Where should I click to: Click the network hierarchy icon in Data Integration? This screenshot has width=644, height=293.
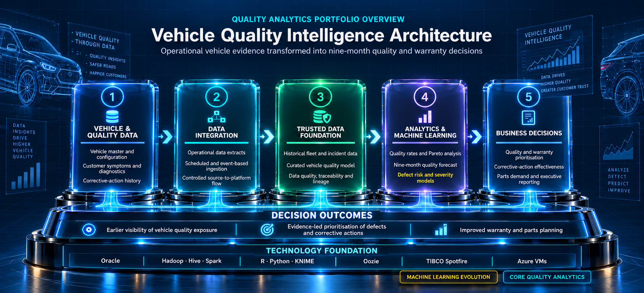pos(217,117)
